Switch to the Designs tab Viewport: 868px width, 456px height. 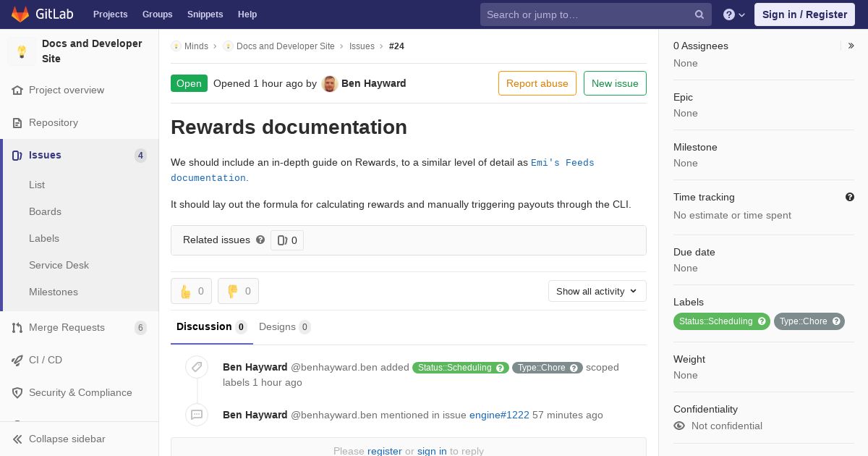[284, 326]
